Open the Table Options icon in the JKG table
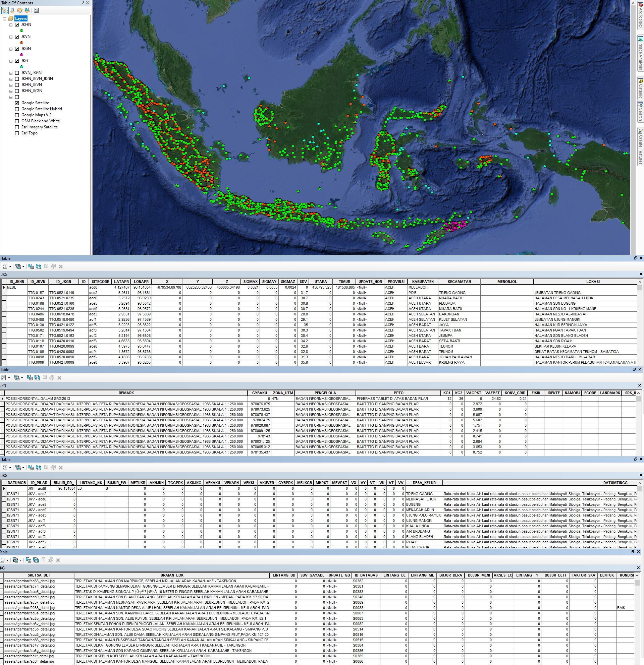This screenshot has height=665, width=644. tap(5, 267)
